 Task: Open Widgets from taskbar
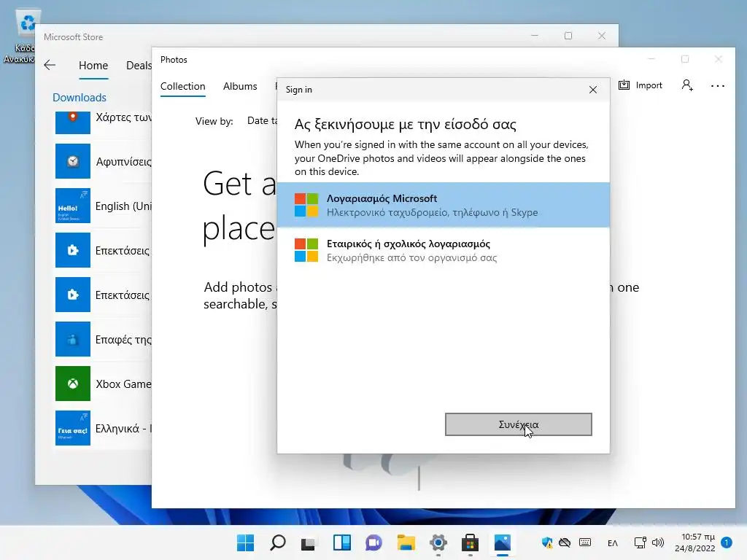(341, 542)
